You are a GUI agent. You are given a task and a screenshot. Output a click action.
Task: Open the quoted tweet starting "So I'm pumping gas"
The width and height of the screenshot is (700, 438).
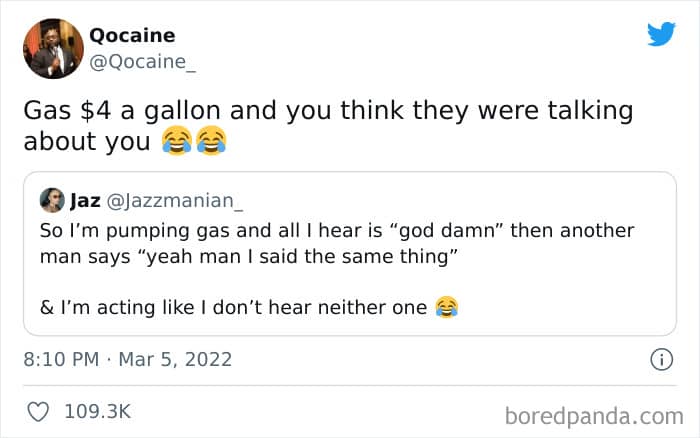pyautogui.click(x=338, y=231)
